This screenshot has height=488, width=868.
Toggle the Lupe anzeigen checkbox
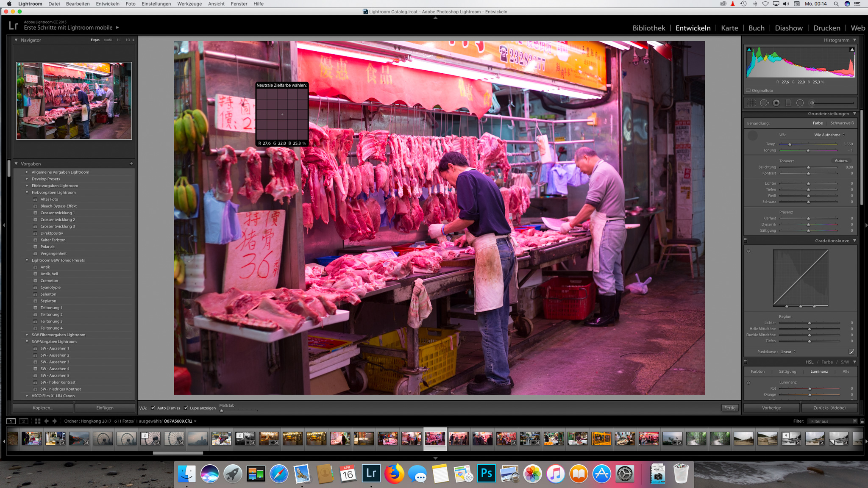pos(186,408)
